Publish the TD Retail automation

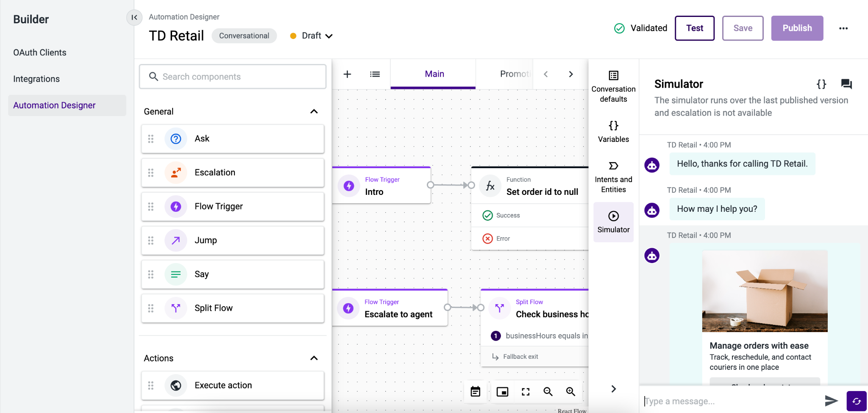click(797, 28)
